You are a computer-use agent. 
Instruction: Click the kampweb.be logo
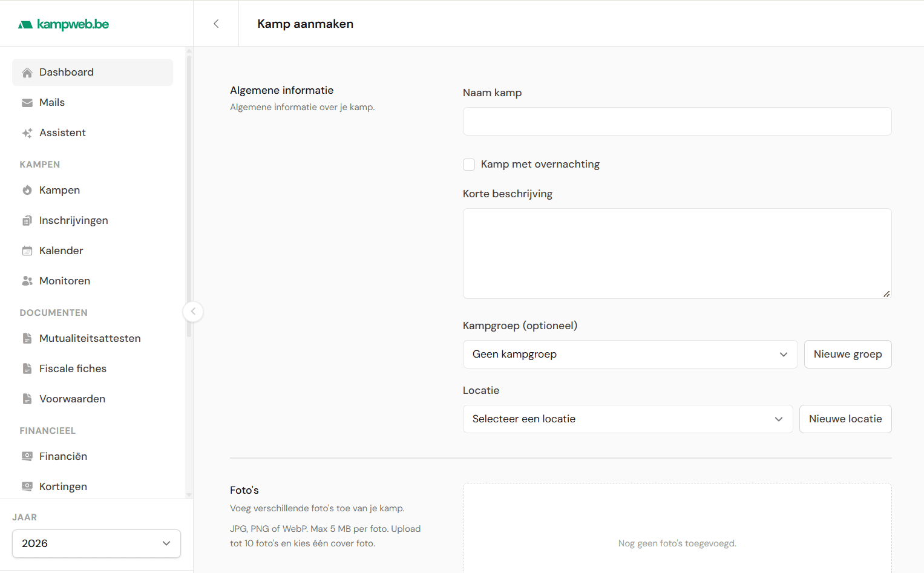click(x=64, y=24)
